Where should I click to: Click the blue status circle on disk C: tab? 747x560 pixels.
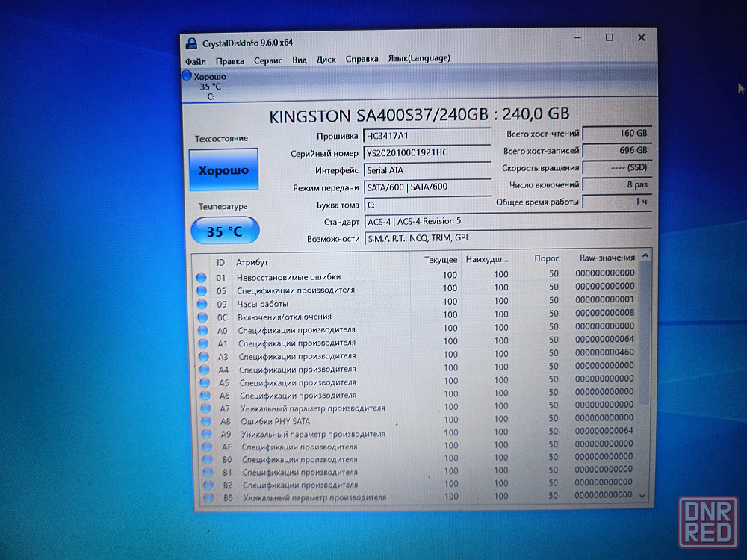[186, 75]
